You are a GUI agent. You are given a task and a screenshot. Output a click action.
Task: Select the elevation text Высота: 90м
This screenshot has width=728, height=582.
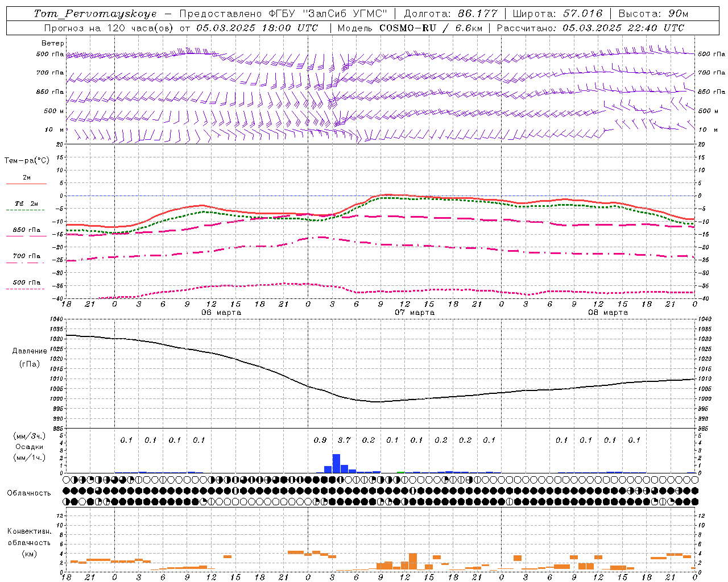(x=653, y=14)
